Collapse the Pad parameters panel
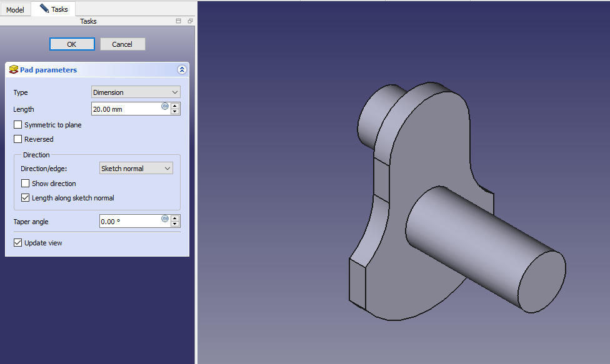Image resolution: width=610 pixels, height=364 pixels. pyautogui.click(x=182, y=70)
